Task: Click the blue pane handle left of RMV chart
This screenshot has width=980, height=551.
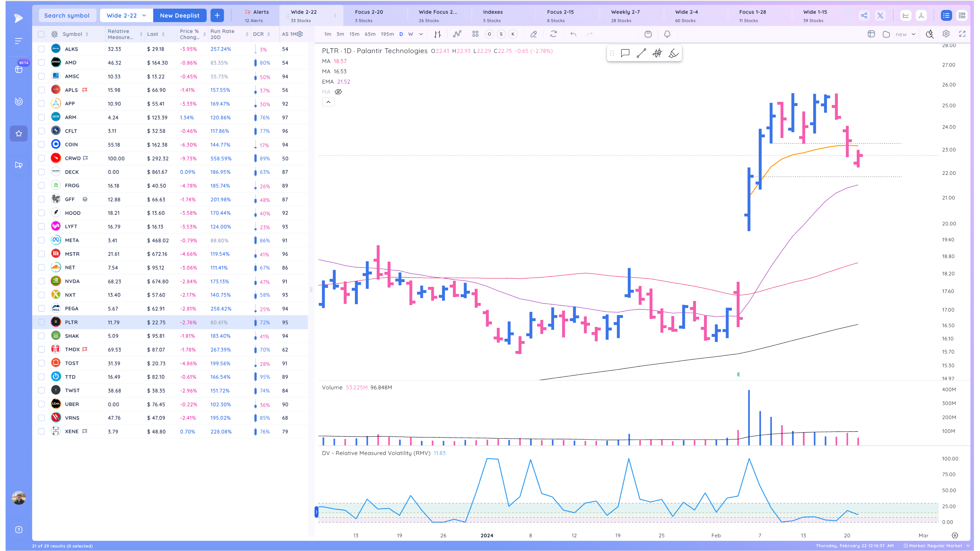Action: pyautogui.click(x=316, y=512)
